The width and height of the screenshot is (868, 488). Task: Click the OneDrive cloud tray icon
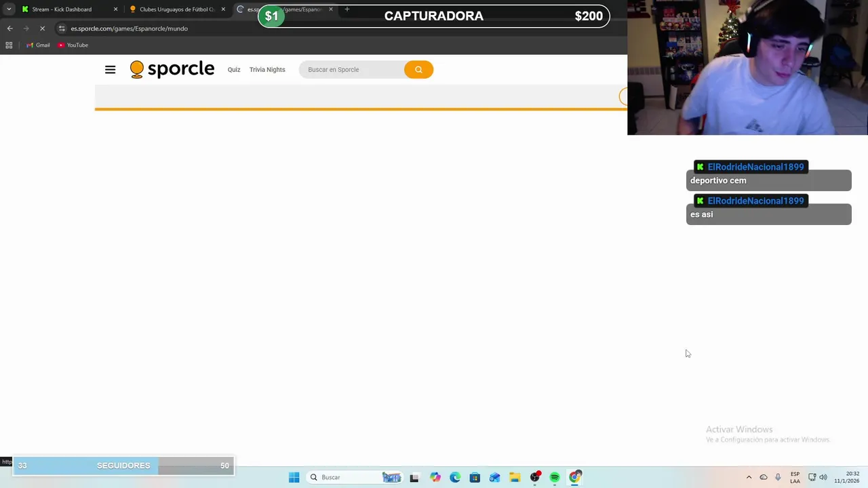click(764, 477)
